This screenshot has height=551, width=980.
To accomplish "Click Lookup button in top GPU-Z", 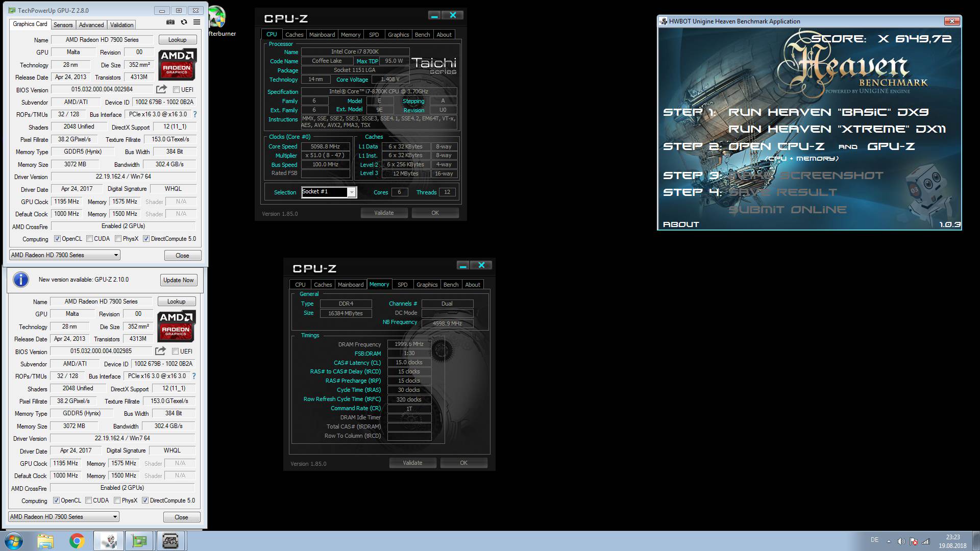I will click(177, 40).
